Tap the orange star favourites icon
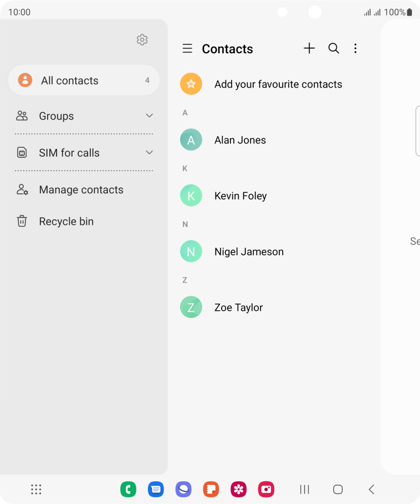420x504 pixels. [x=191, y=84]
